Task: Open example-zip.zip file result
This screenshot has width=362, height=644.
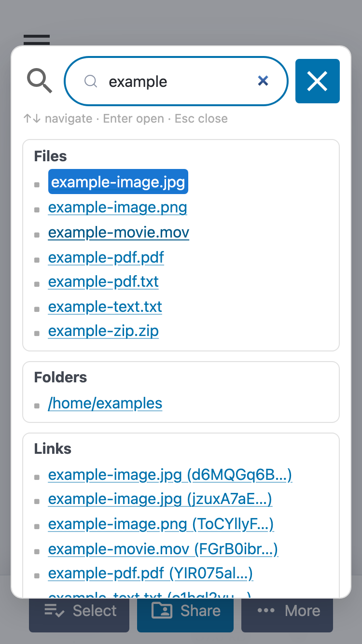Action: [x=103, y=331]
